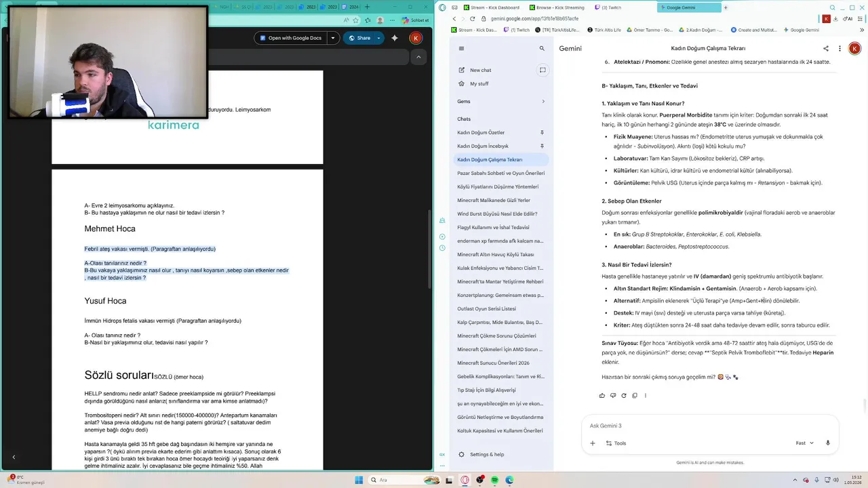Open a new tab in the Opera browser
Screen dimensions: 868x488
(x=726, y=7)
